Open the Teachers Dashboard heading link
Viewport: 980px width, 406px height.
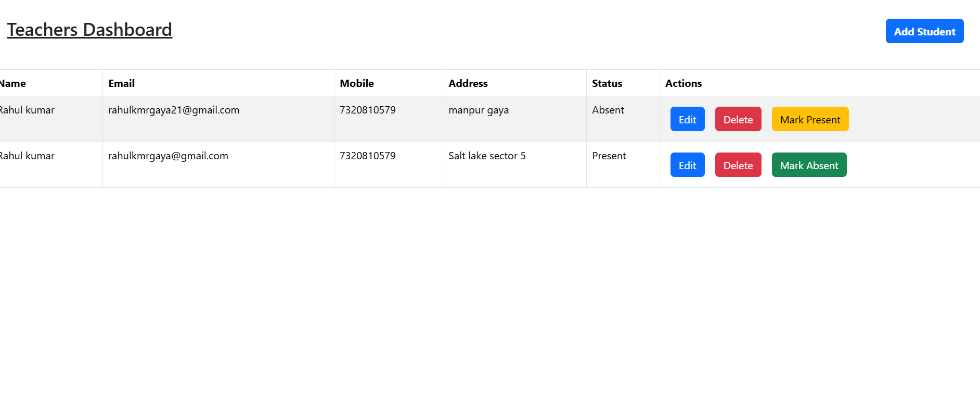pos(89,30)
